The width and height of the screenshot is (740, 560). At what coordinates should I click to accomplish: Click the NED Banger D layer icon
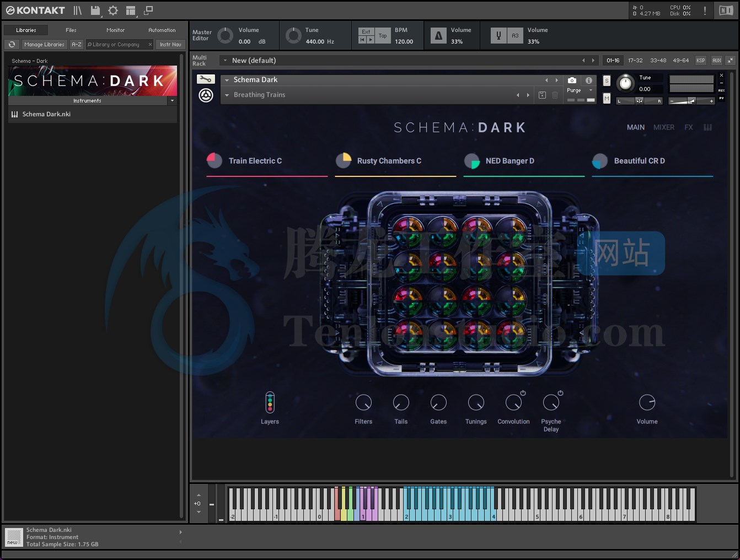[x=472, y=161]
